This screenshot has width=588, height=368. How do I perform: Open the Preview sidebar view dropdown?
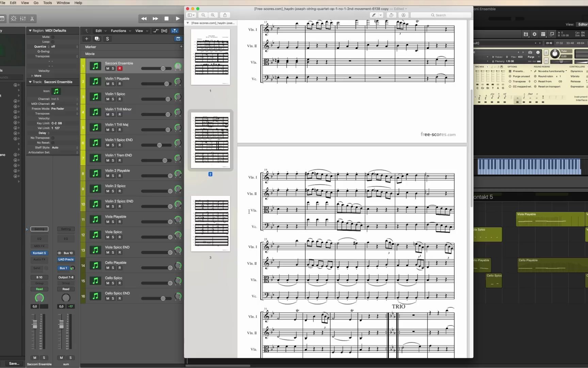point(191,15)
